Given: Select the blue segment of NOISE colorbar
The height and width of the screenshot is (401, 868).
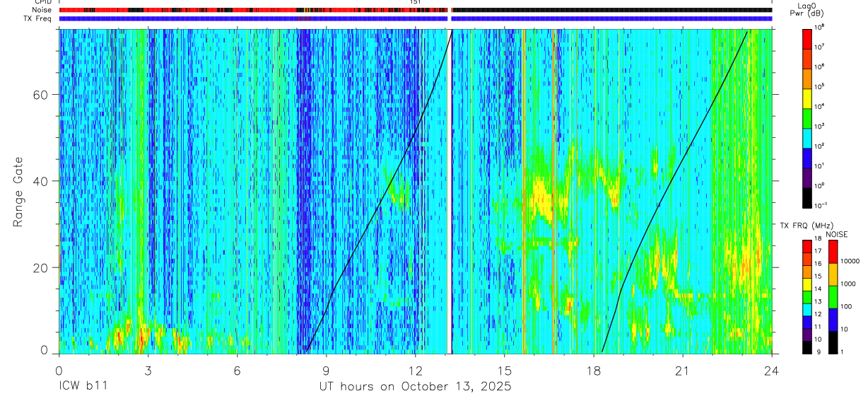Looking at the screenshot, I should tap(833, 320).
